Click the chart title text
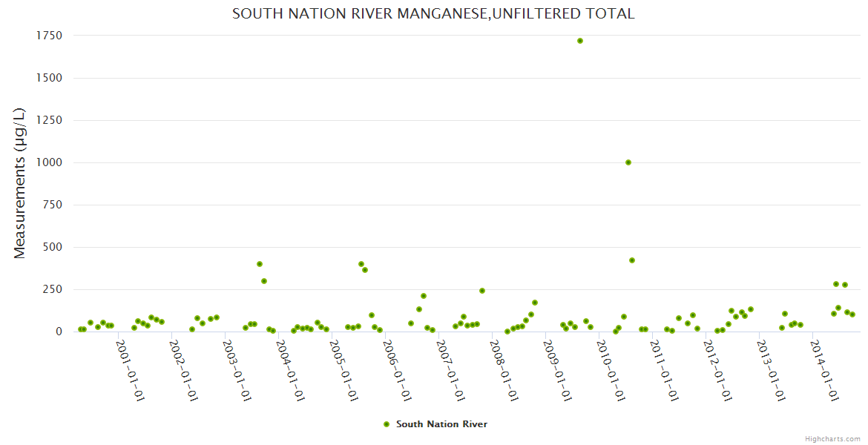This screenshot has width=868, height=445. tap(433, 13)
